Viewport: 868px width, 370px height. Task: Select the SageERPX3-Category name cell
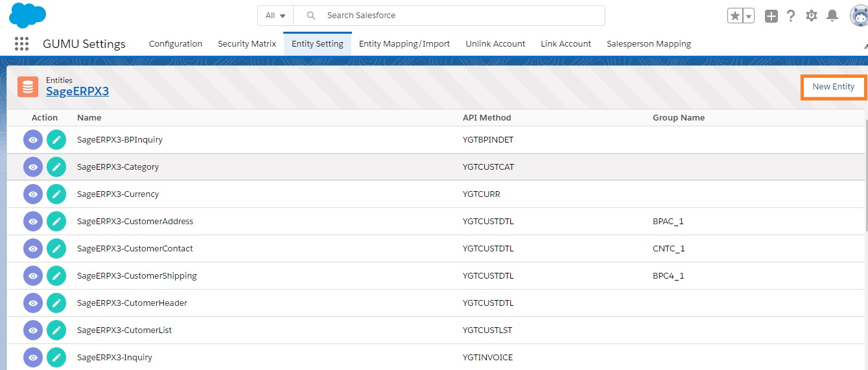118,167
